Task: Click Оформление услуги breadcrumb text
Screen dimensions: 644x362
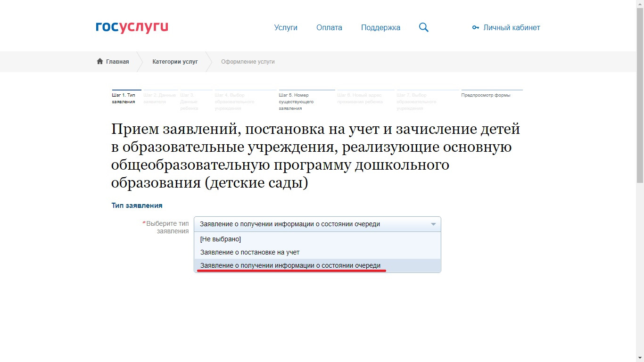Action: tap(248, 62)
